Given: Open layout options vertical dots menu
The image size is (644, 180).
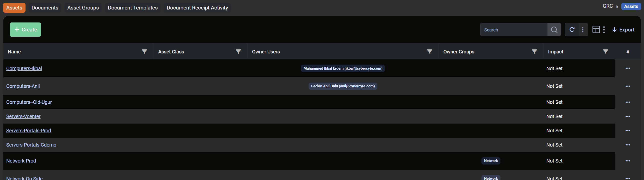Looking at the screenshot, I should pos(604,30).
